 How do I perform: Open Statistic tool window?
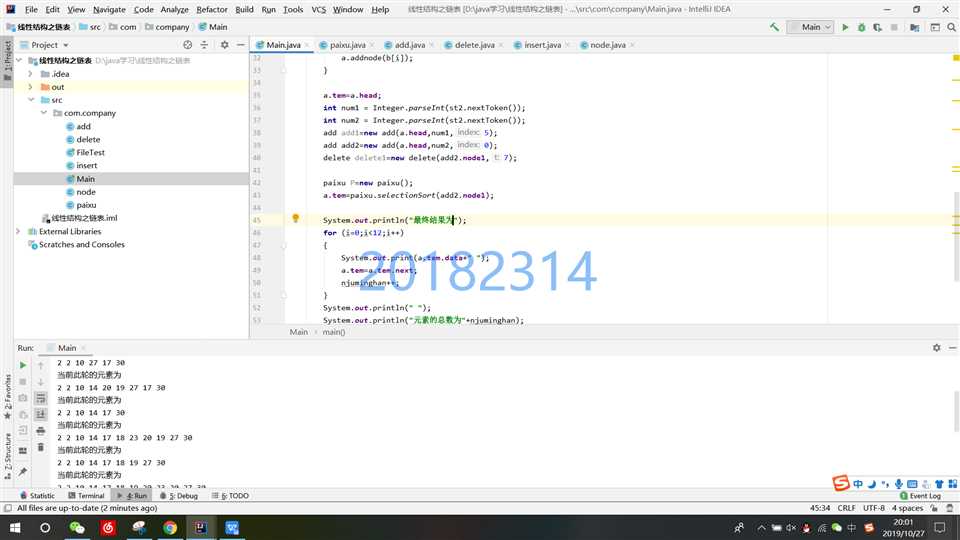[37, 496]
